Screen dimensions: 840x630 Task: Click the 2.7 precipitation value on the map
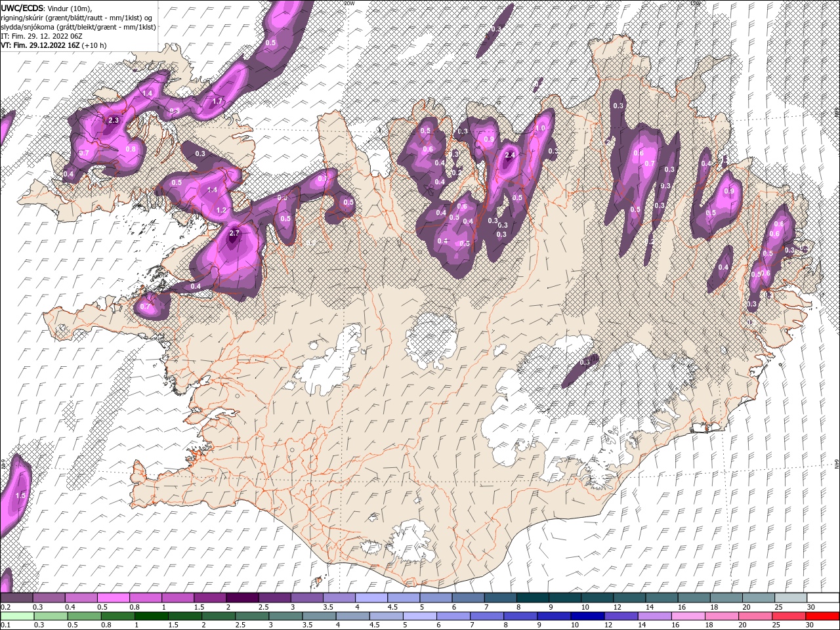point(235,233)
